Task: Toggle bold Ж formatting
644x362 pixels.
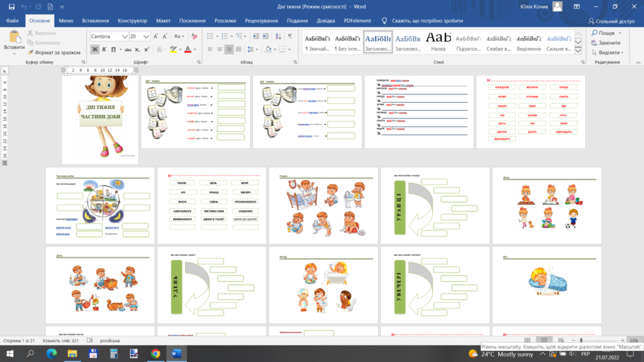Action: 95,50
